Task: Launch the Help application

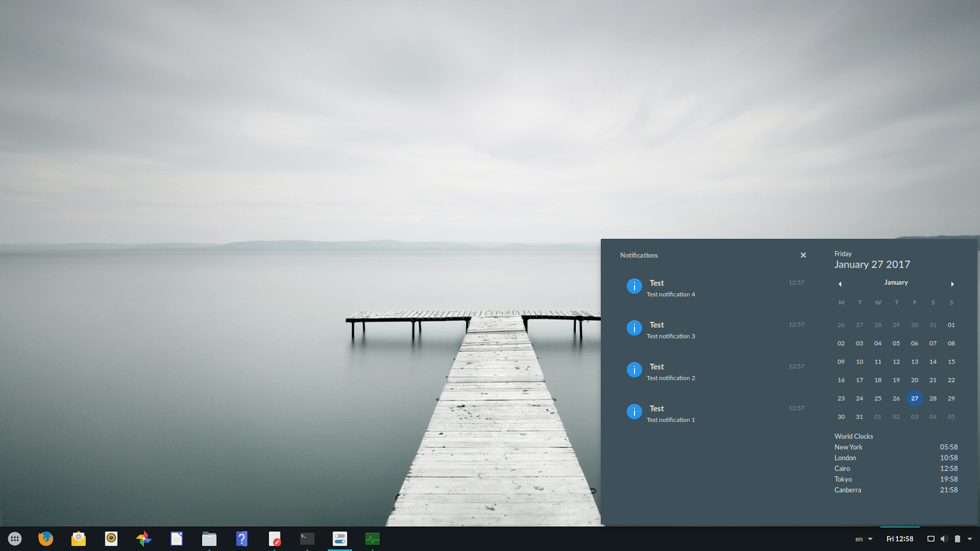Action: coord(242,539)
